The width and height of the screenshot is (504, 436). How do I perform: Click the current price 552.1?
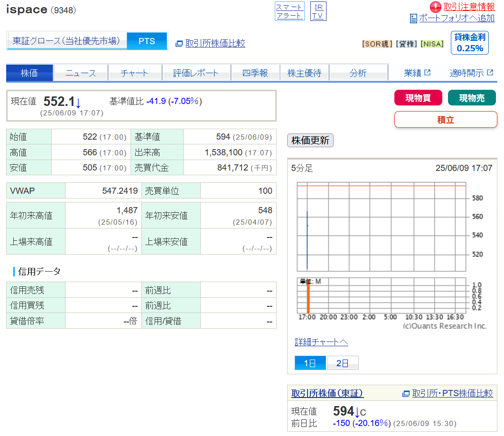point(59,102)
